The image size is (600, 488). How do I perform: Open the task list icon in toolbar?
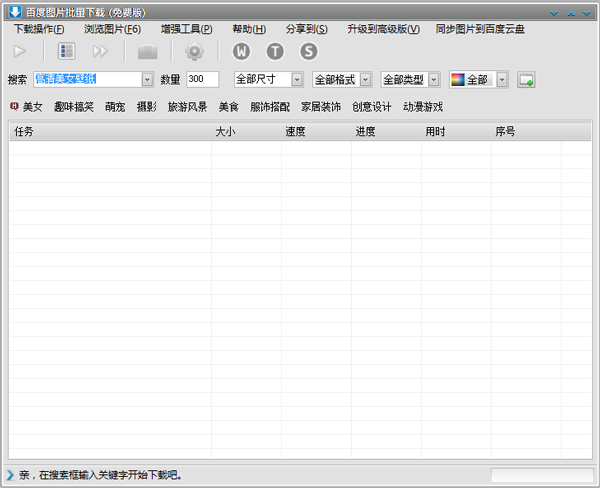point(66,51)
